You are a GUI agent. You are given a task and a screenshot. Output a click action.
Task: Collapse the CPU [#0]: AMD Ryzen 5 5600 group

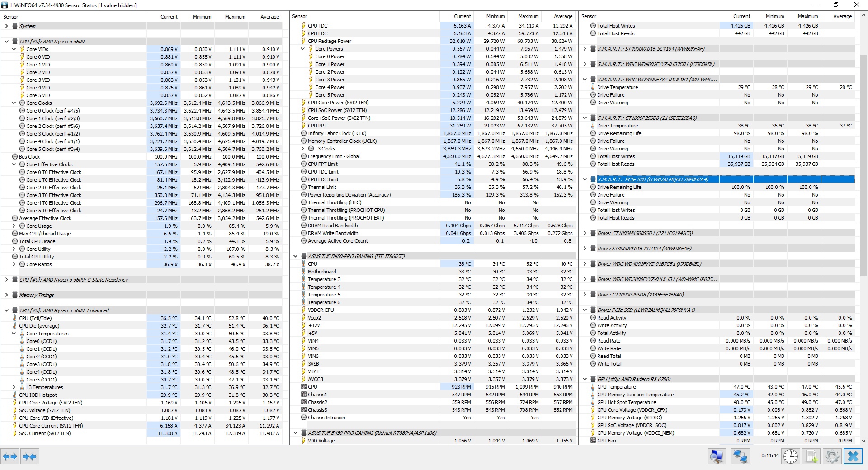6,42
